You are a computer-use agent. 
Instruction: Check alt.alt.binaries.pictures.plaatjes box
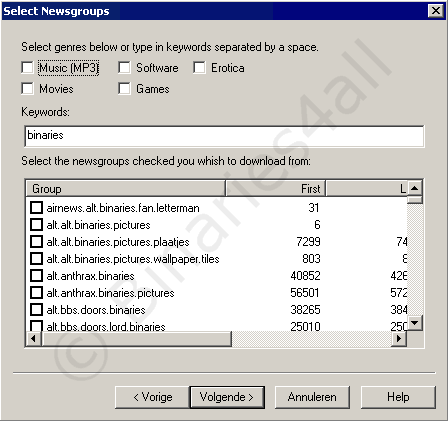point(36,242)
